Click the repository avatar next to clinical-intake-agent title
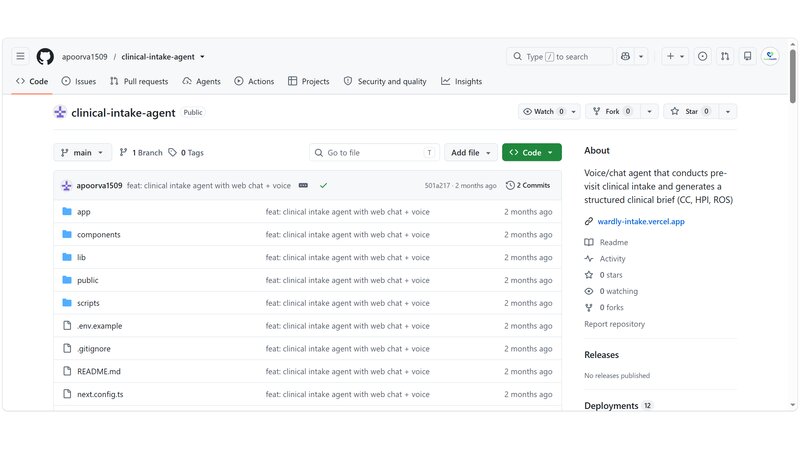The width and height of the screenshot is (800, 450). click(x=60, y=112)
